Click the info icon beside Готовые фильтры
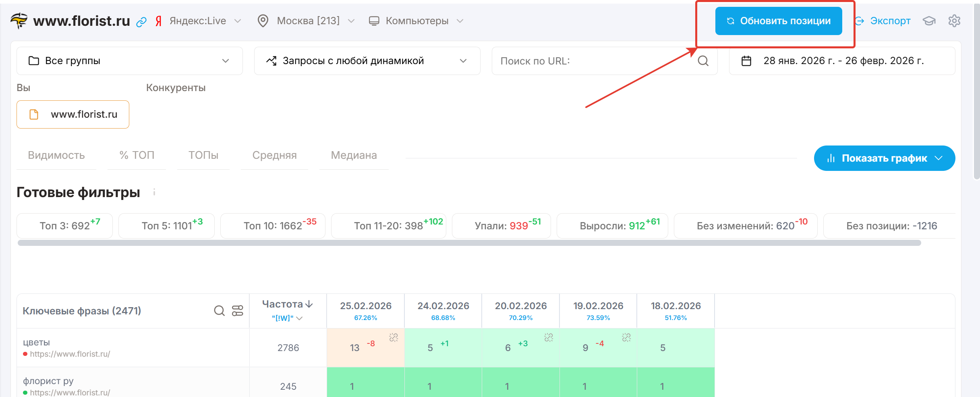Viewport: 980px width, 397px height. [154, 192]
